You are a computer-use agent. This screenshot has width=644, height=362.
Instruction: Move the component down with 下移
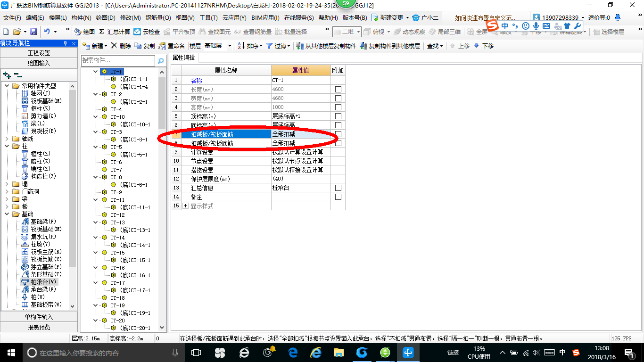coord(484,46)
